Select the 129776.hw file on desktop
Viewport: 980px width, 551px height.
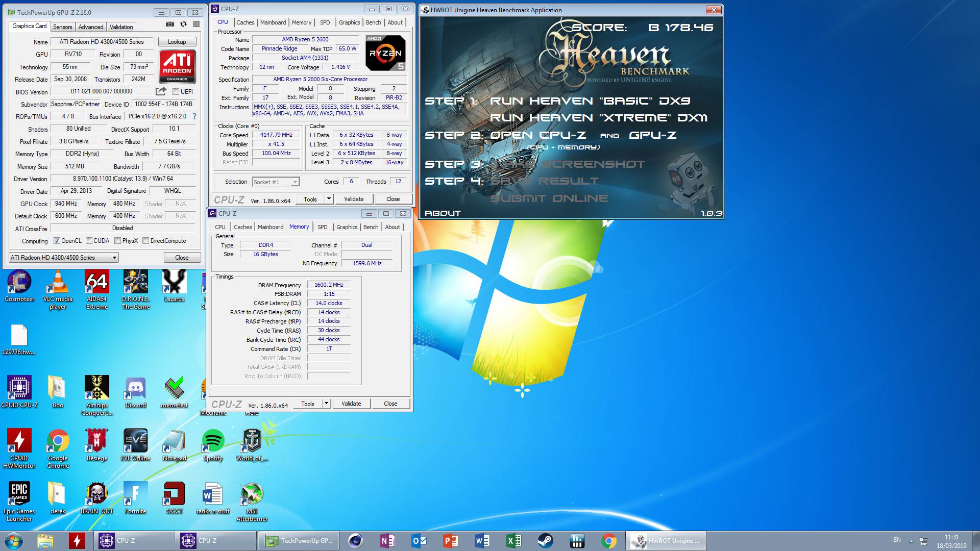tap(19, 340)
